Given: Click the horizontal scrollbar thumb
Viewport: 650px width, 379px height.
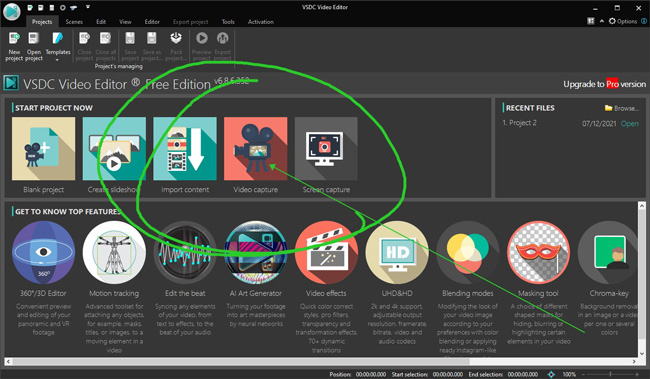Looking at the screenshot, I should coord(241,362).
